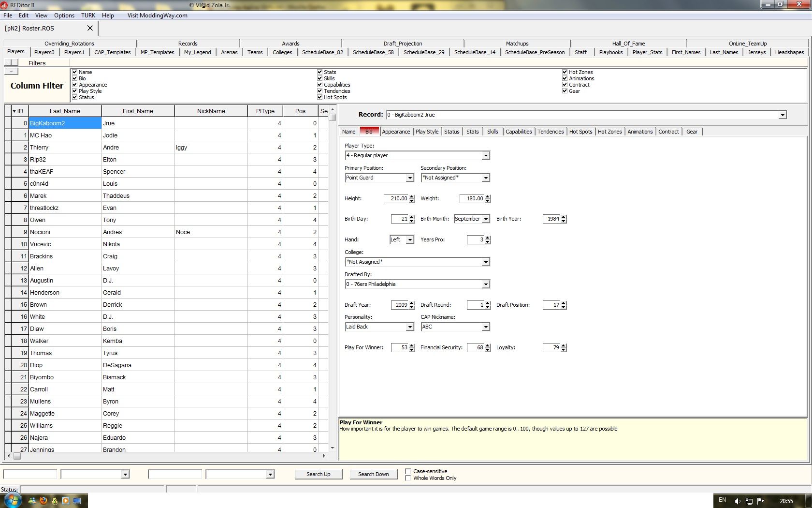Switch to the Tendencies tab
Image resolution: width=812 pixels, height=508 pixels.
(551, 132)
